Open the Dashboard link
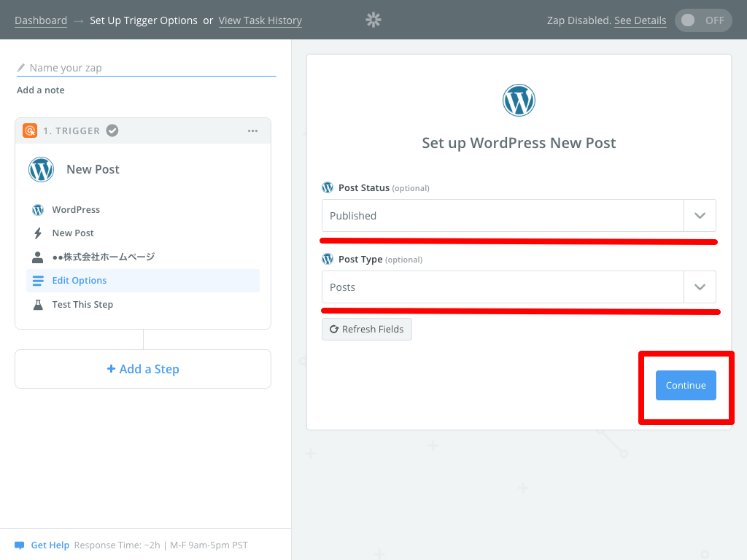The width and height of the screenshot is (747, 560). point(41,20)
